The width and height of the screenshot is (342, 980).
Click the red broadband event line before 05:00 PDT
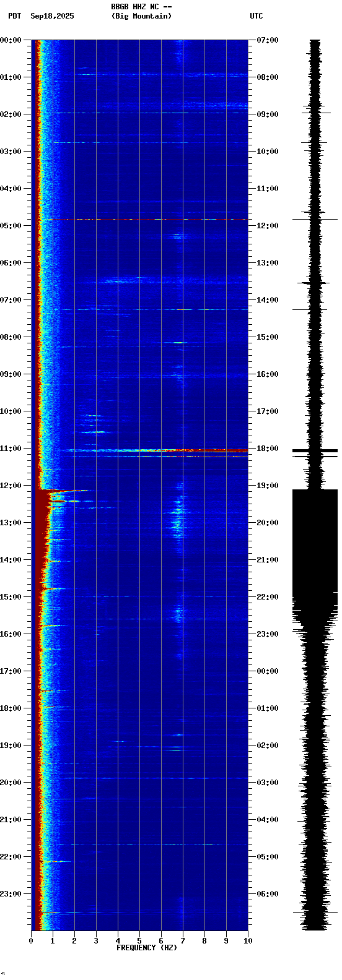[147, 219]
